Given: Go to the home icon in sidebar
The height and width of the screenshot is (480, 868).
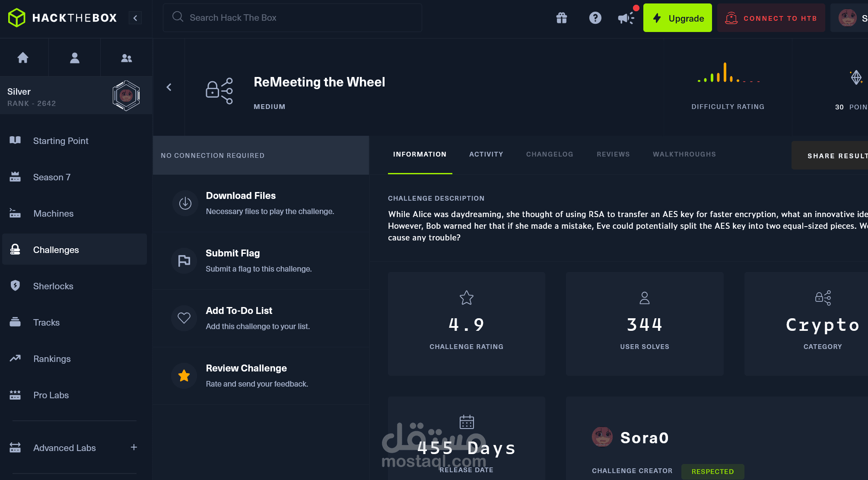Looking at the screenshot, I should click(23, 58).
